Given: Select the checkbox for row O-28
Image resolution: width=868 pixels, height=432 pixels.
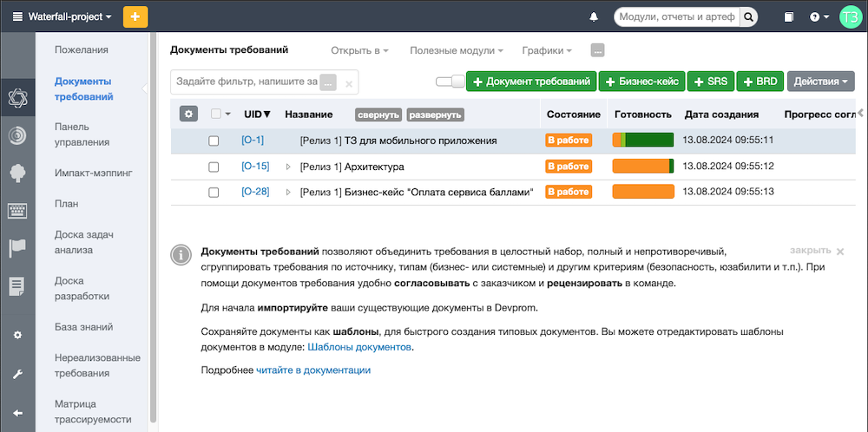Looking at the screenshot, I should click(214, 193).
